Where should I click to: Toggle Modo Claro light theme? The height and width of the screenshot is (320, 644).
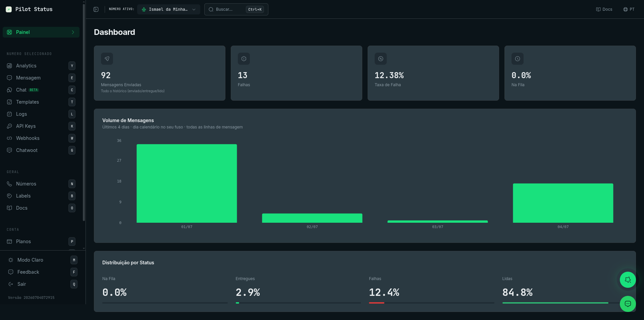click(x=43, y=260)
